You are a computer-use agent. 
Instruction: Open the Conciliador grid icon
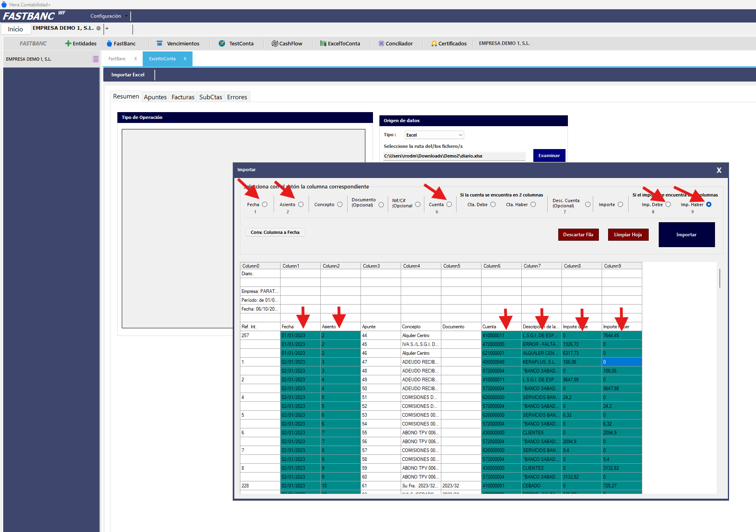point(381,43)
